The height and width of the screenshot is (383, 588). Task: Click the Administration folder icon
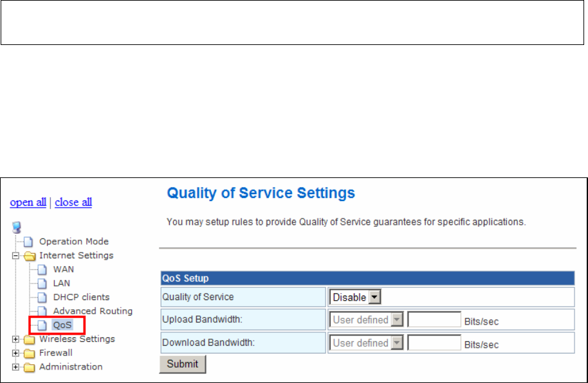[x=29, y=368]
